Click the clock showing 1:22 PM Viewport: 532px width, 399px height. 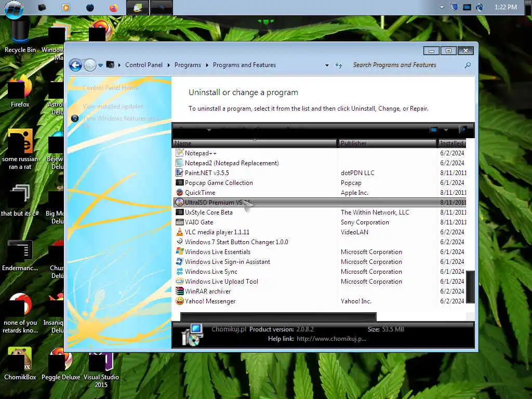pos(506,7)
